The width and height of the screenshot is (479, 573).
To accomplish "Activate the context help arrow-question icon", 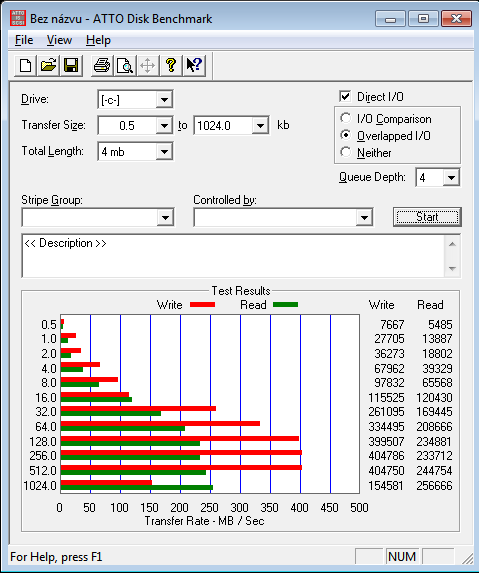I will (x=194, y=66).
